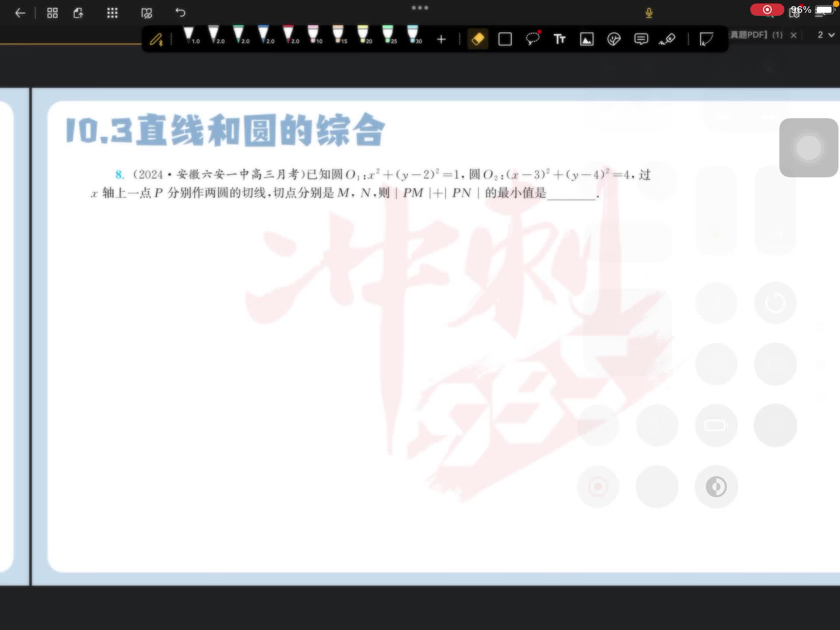Expand the page number 2 dropdown
The width and height of the screenshot is (840, 630).
point(826,35)
